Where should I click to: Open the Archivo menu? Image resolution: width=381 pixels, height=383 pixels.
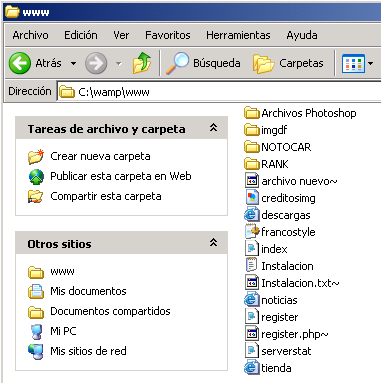[30, 35]
